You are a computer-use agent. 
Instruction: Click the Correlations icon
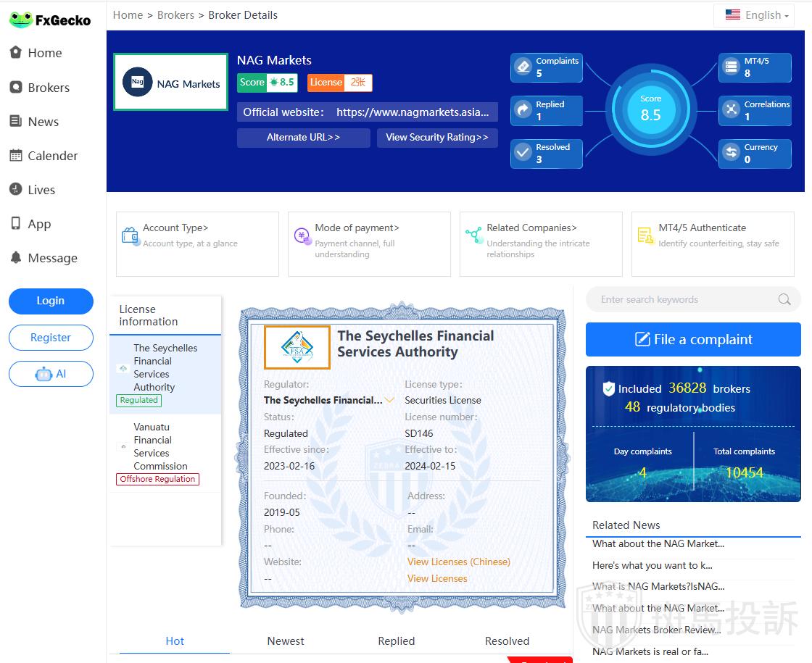point(731,110)
